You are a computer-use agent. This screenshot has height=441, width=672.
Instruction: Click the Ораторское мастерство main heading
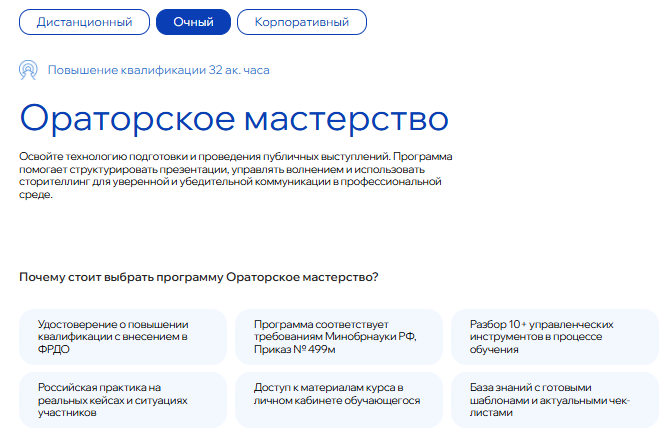[234, 117]
